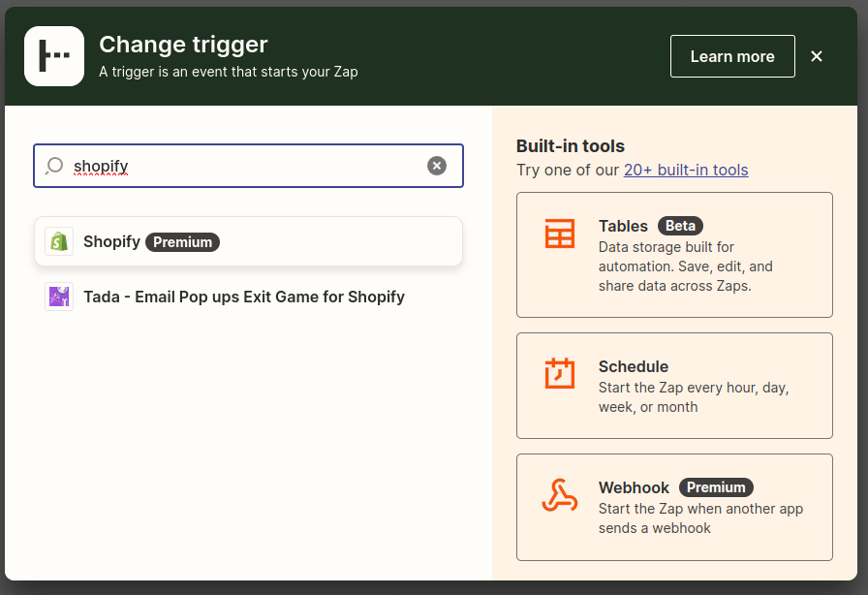Image resolution: width=868 pixels, height=595 pixels.
Task: Click the Change trigger title
Action: coord(183,45)
